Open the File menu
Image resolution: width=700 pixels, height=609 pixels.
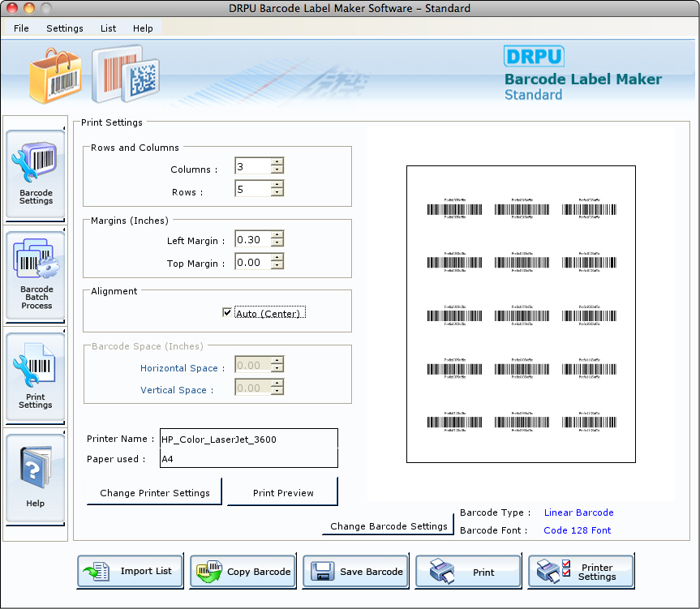click(21, 28)
